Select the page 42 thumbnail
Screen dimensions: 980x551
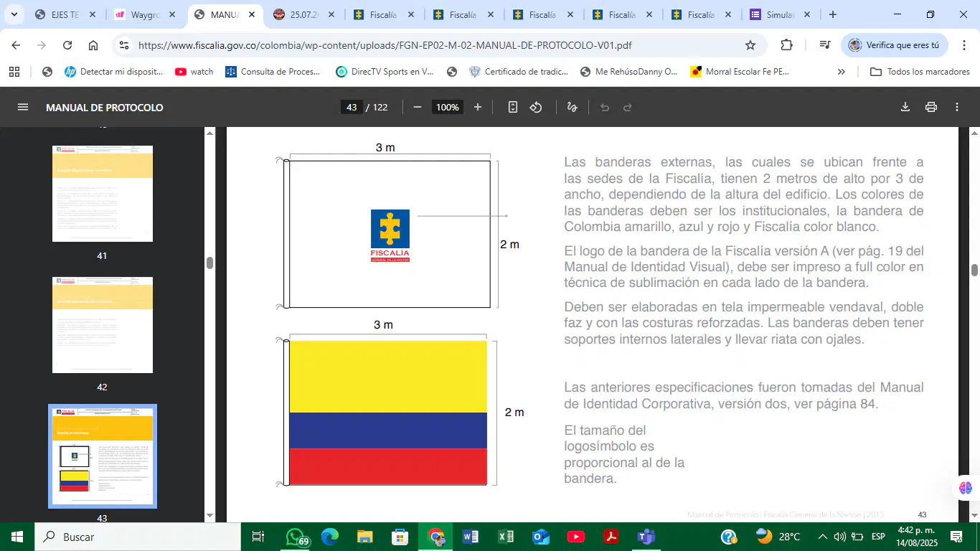point(103,325)
